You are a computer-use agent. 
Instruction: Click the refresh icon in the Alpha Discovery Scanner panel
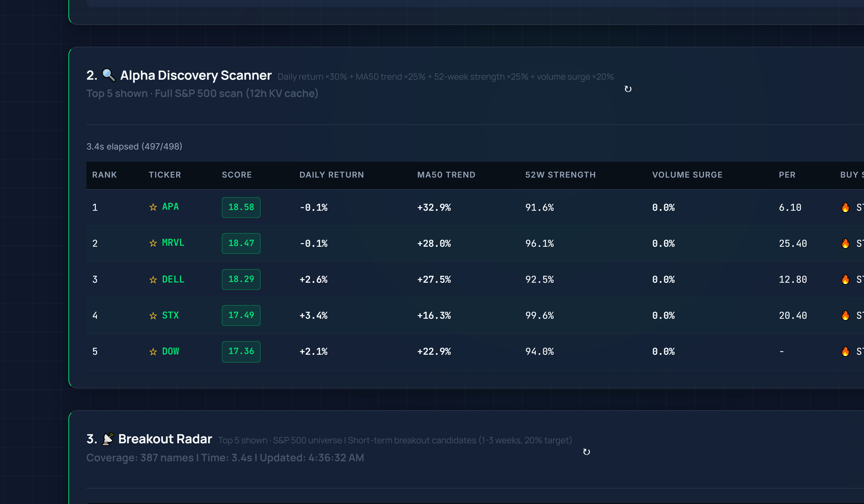[629, 89]
